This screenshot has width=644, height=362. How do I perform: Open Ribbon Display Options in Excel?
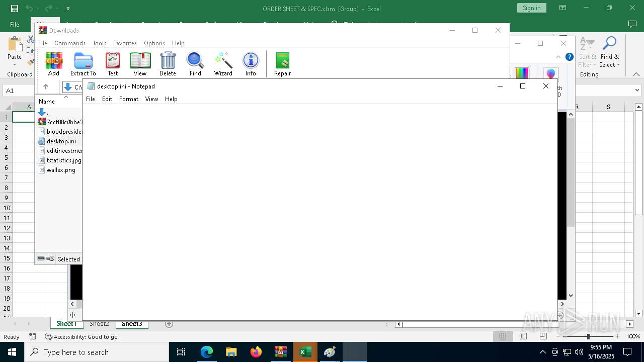pyautogui.click(x=562, y=8)
